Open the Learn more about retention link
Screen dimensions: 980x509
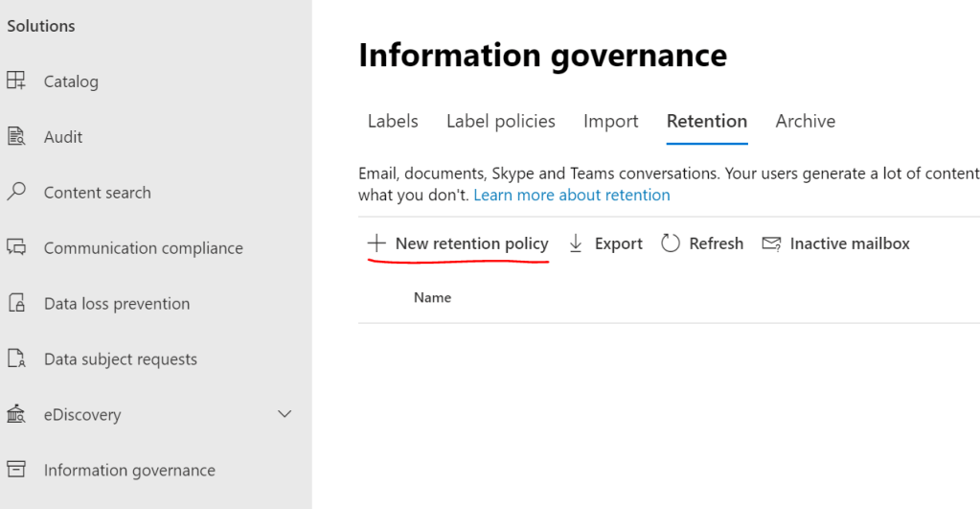(572, 195)
